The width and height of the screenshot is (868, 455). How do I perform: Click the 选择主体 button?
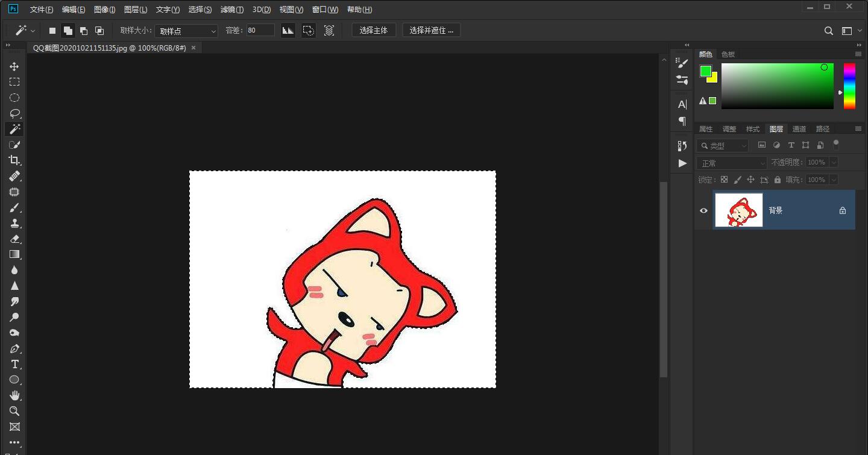click(374, 30)
